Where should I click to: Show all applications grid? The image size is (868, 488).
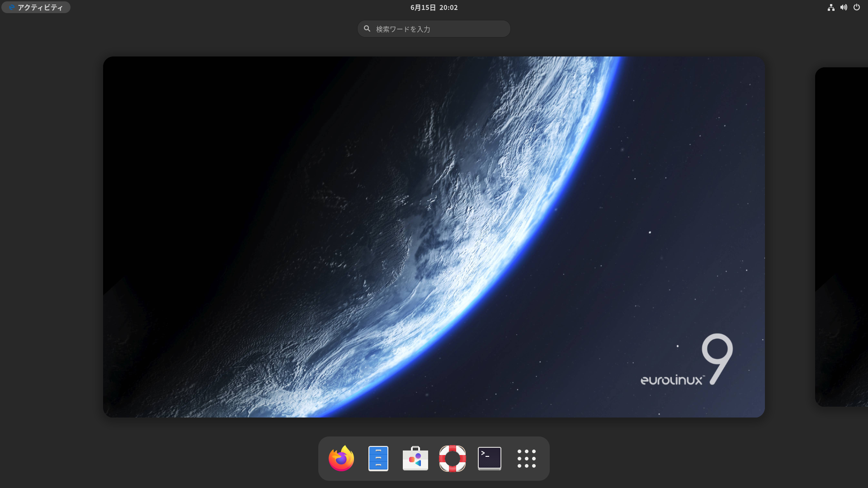pos(527,459)
